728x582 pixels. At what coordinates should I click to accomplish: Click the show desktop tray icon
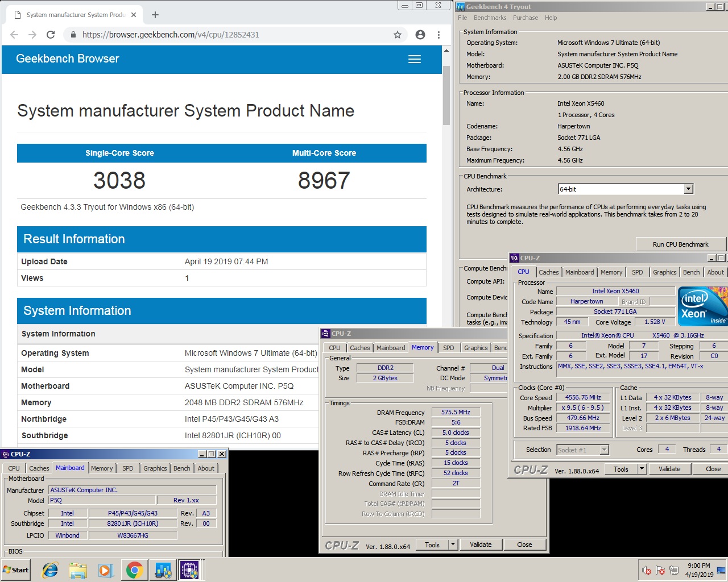(x=721, y=570)
